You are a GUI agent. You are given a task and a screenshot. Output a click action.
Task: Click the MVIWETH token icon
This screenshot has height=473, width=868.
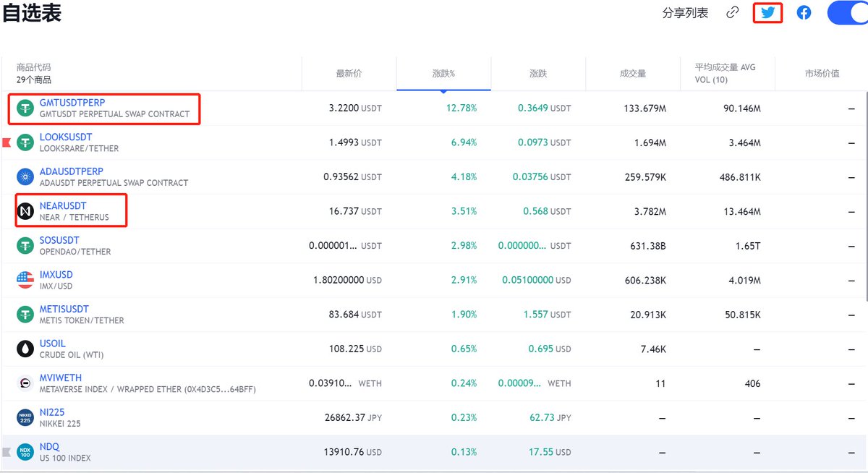(x=25, y=383)
